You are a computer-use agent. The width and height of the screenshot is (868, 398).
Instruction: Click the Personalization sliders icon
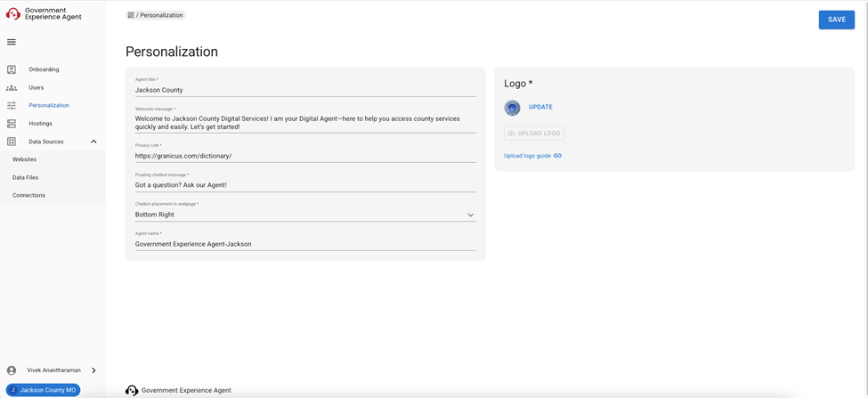coord(12,105)
